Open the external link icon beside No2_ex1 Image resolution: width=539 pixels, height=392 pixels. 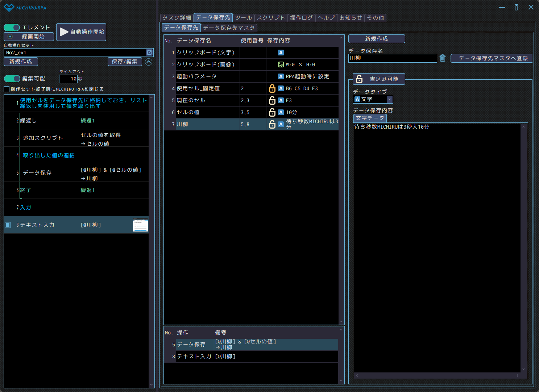point(149,53)
